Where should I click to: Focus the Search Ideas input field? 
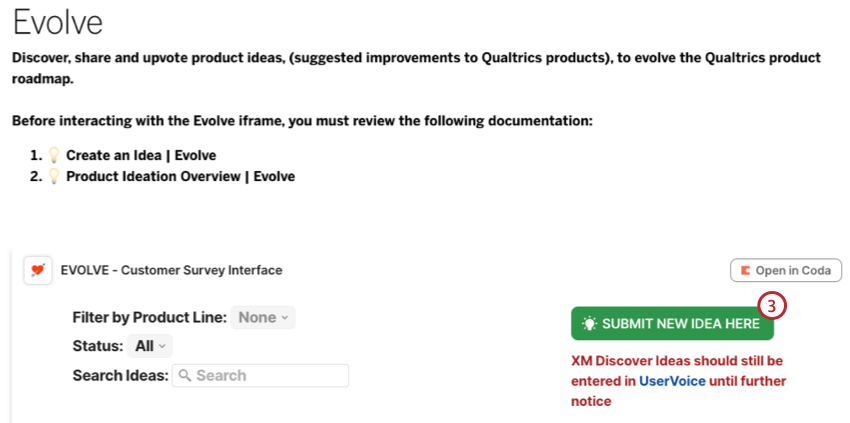pyautogui.click(x=260, y=375)
